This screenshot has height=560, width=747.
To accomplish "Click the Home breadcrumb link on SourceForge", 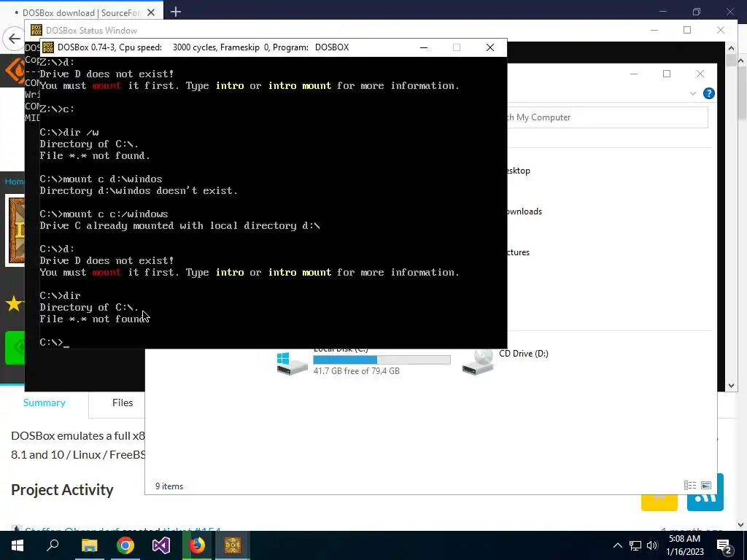I will (15, 182).
